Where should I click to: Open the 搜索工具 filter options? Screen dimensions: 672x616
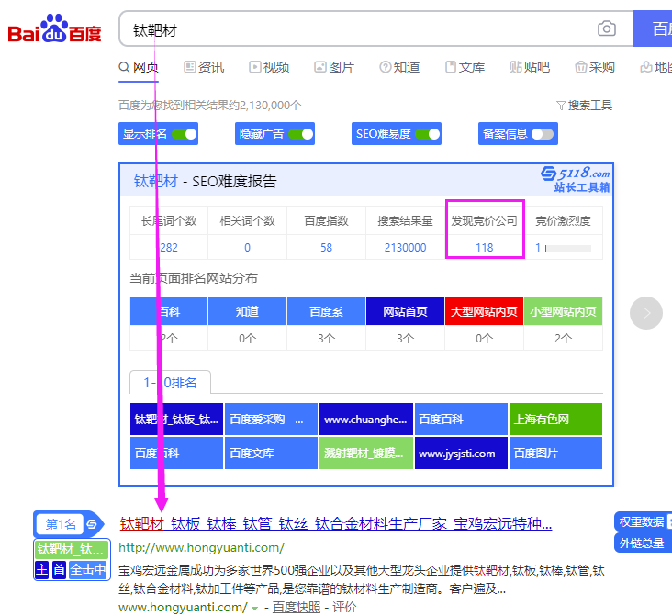tap(584, 106)
